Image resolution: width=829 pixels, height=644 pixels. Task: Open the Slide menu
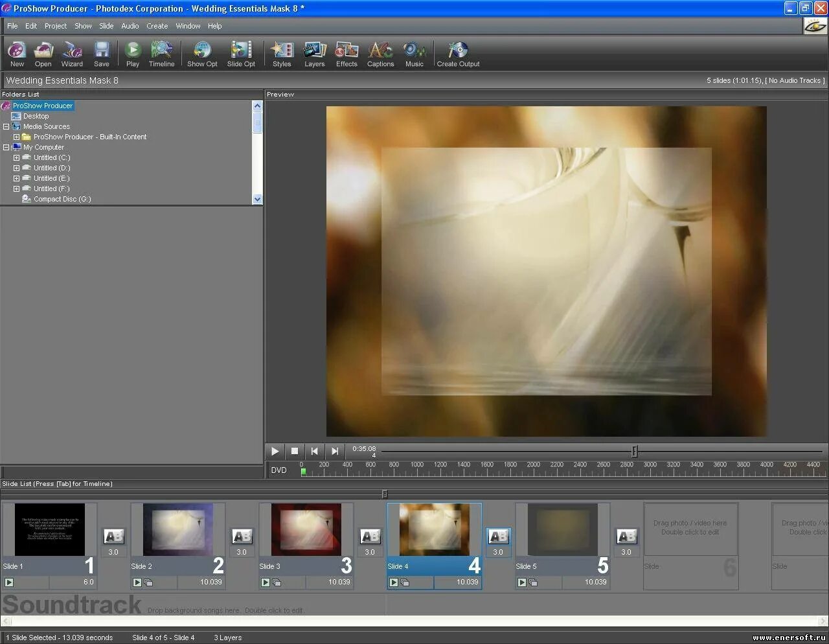click(106, 26)
